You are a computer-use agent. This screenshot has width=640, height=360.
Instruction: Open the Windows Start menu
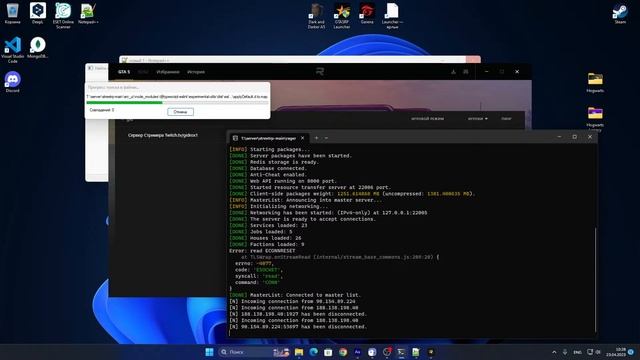(x=209, y=352)
